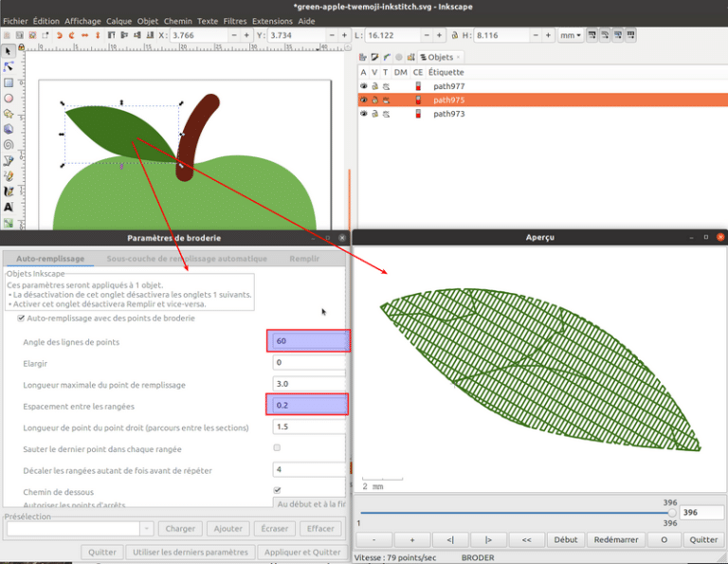Viewport: 728px width, 564px height.
Task: Click the stitch preview progress slider
Action: 517,513
